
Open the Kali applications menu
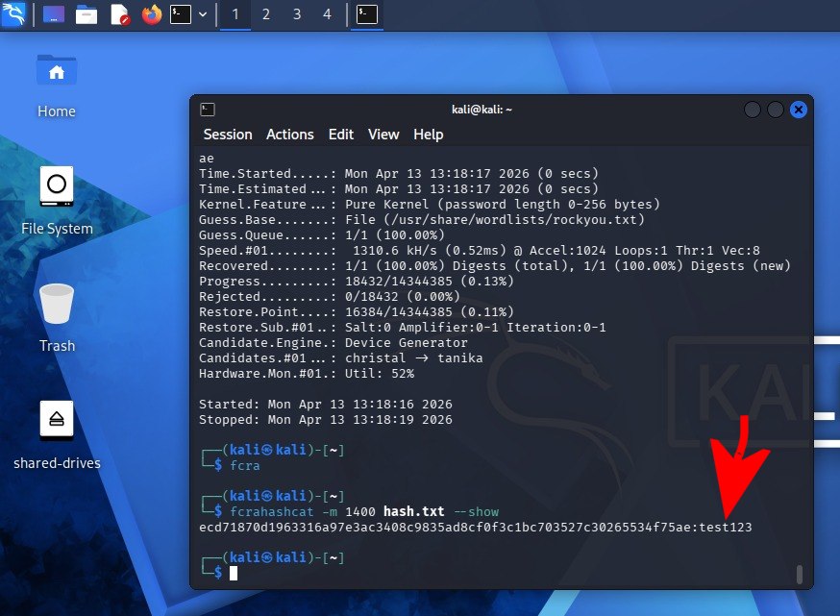coord(13,14)
